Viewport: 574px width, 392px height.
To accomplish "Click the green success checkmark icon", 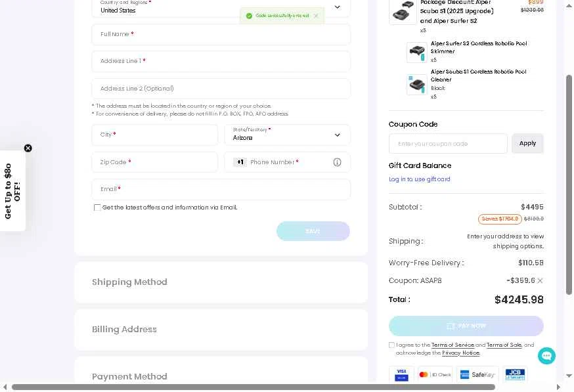I will click(x=249, y=16).
